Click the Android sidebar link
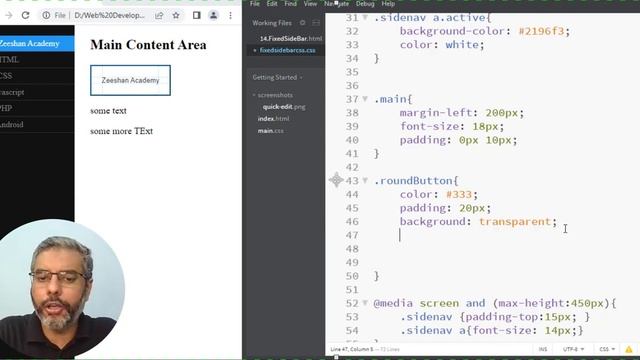The image size is (640, 360). pos(37,125)
